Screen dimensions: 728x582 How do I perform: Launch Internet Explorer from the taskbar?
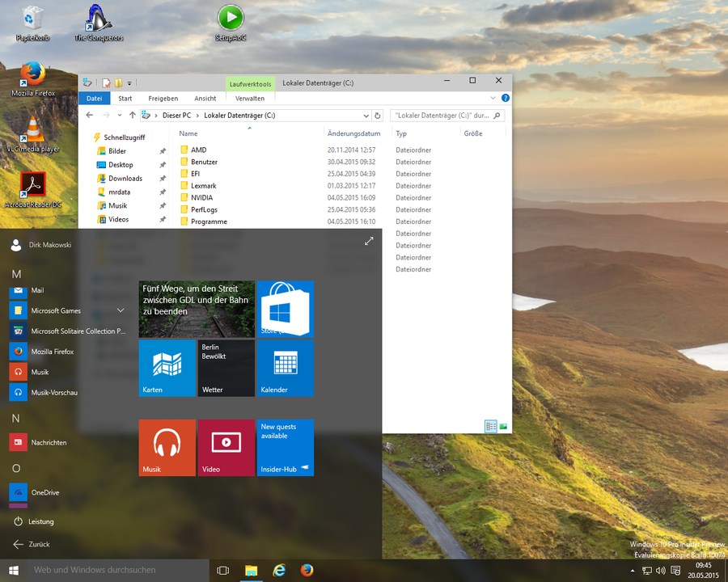[x=279, y=571]
